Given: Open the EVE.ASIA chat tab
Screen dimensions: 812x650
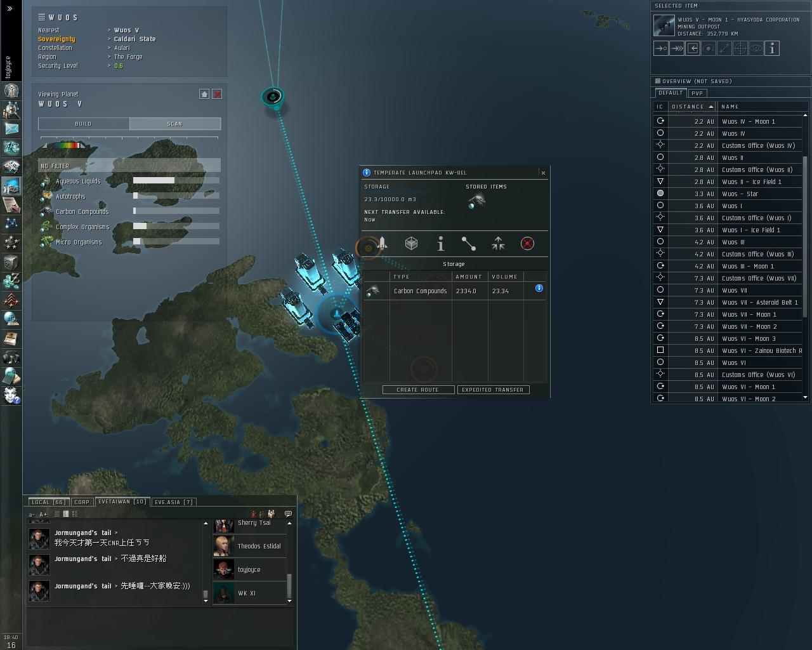Looking at the screenshot, I should [x=174, y=501].
